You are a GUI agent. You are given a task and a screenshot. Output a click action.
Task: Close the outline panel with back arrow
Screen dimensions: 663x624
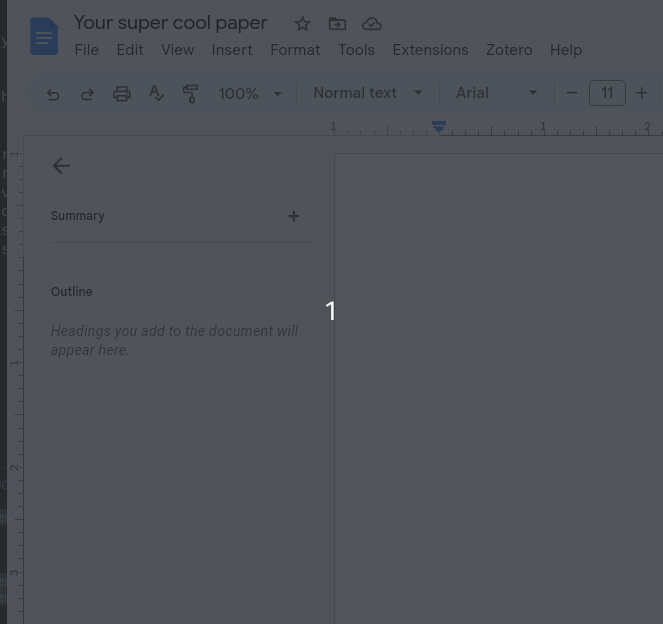tap(61, 166)
